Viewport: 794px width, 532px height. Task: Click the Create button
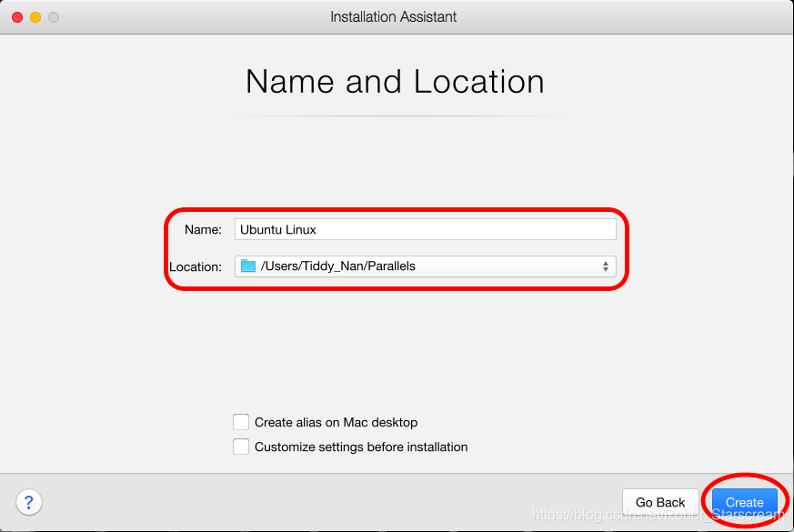coord(744,502)
